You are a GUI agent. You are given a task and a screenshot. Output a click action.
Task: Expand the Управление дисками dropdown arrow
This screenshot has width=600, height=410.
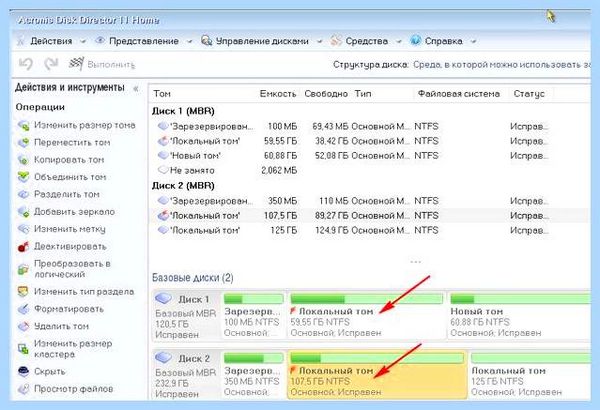click(x=320, y=42)
